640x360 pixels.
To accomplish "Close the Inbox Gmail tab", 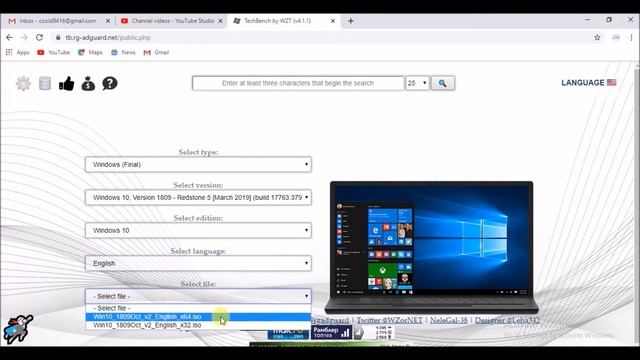I will click(x=108, y=21).
